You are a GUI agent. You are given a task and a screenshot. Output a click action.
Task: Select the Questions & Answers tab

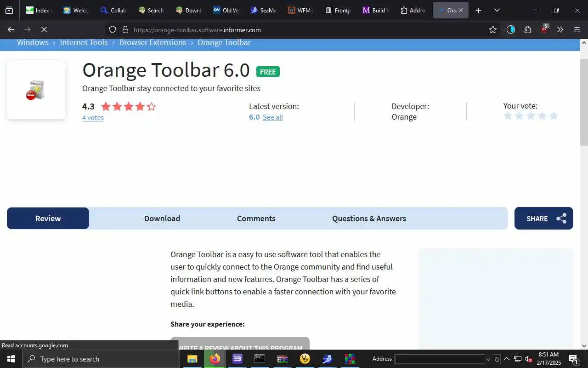coord(369,218)
